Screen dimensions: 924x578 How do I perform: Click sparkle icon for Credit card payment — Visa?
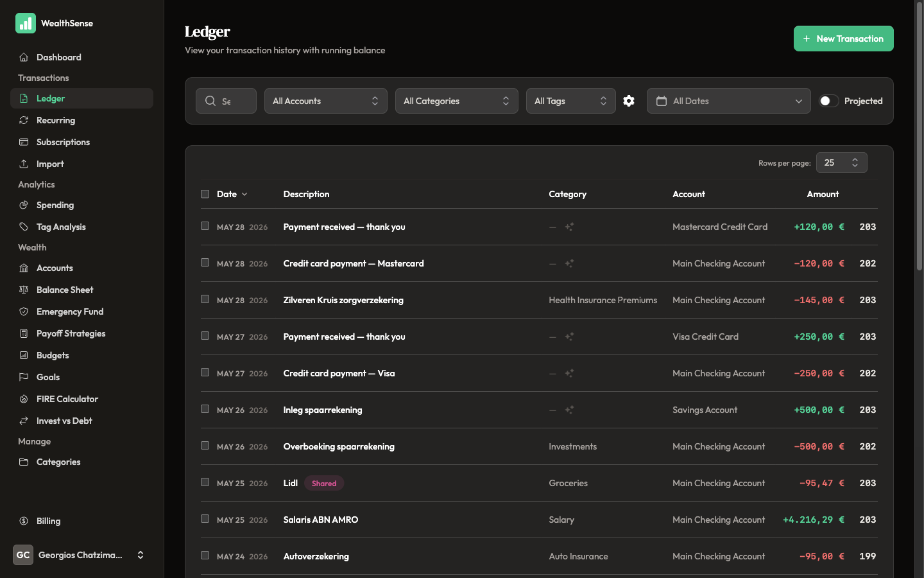(569, 373)
